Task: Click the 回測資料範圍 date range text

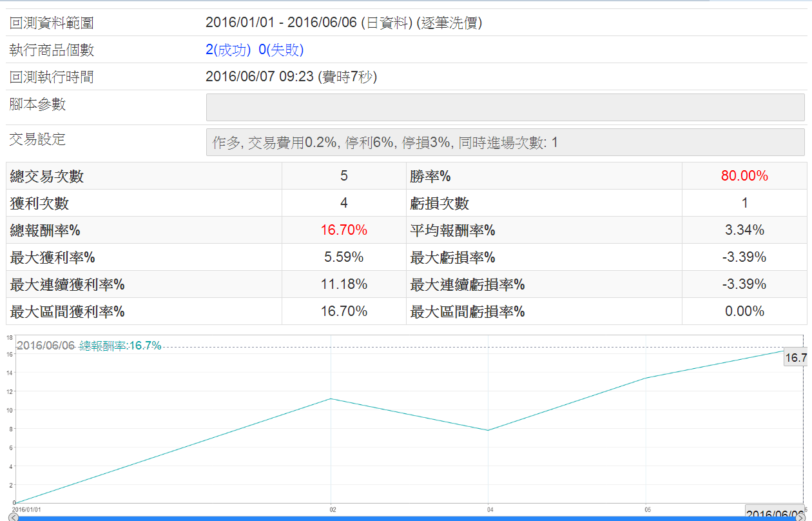Action: 343,23
